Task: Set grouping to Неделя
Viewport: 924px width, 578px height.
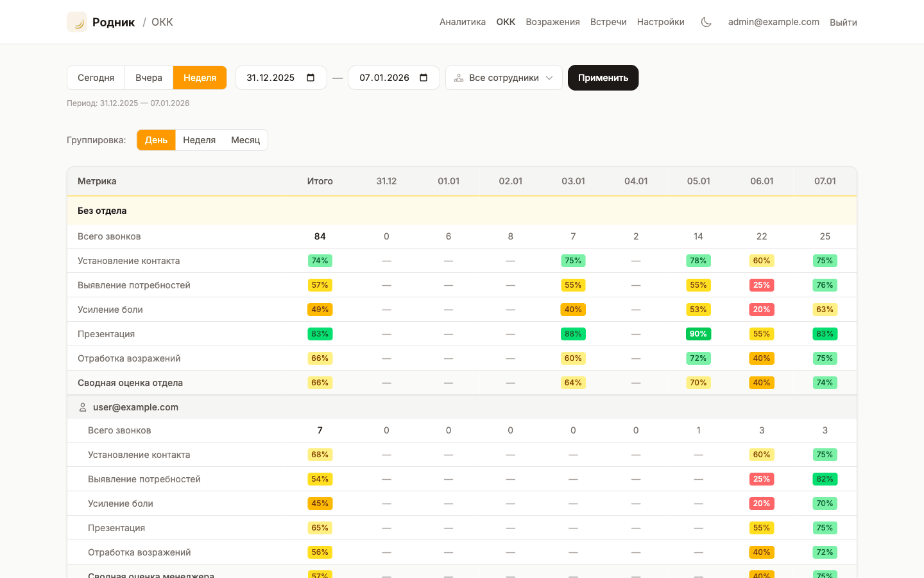Action: click(x=199, y=140)
